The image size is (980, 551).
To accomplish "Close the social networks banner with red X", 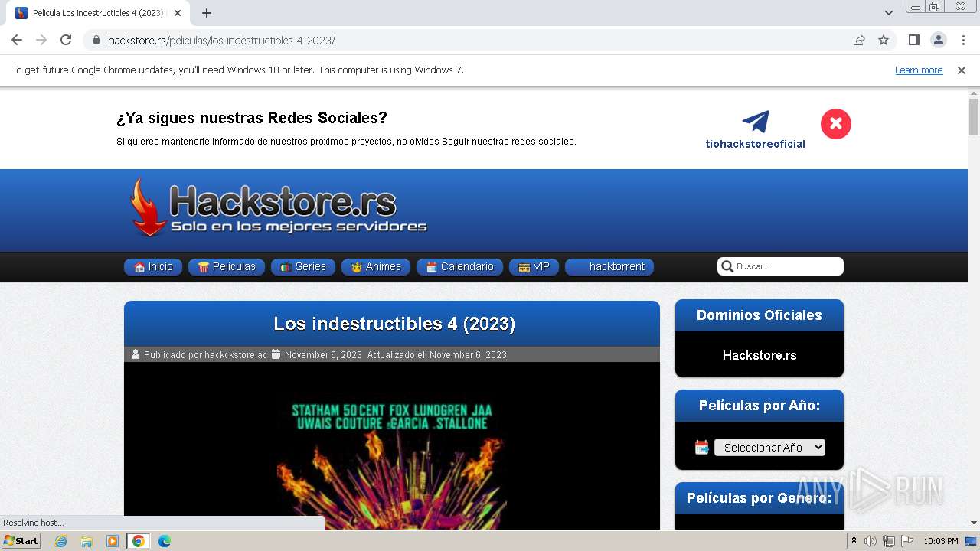I will pos(836,124).
